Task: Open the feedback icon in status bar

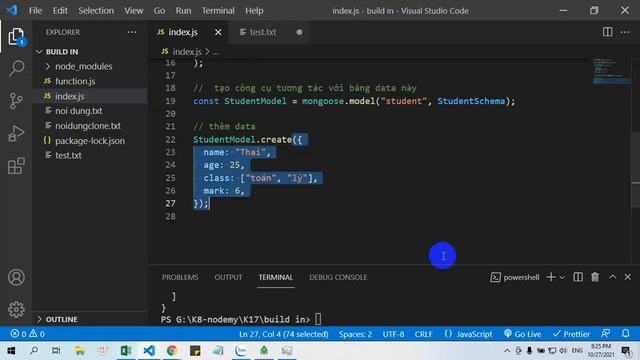Action: (606, 333)
